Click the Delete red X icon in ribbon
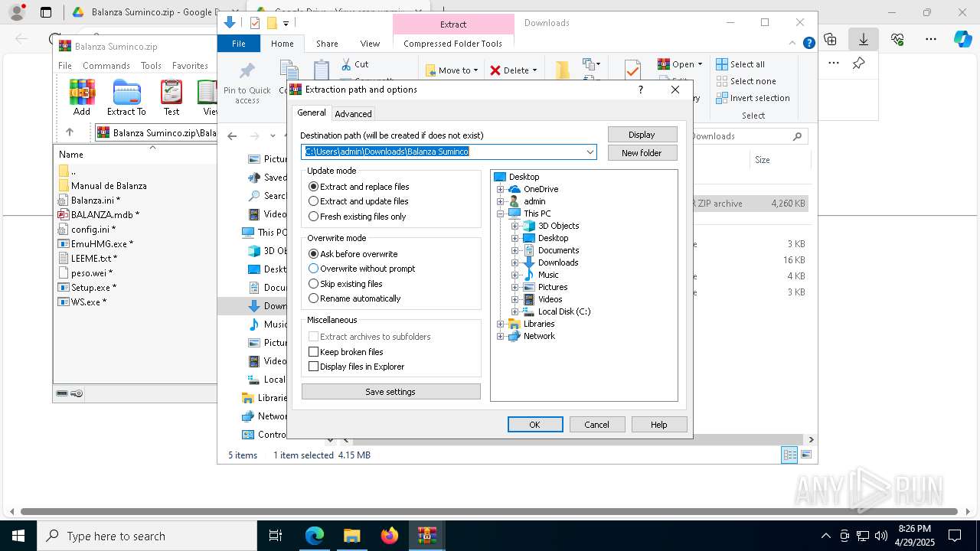 pos(495,70)
